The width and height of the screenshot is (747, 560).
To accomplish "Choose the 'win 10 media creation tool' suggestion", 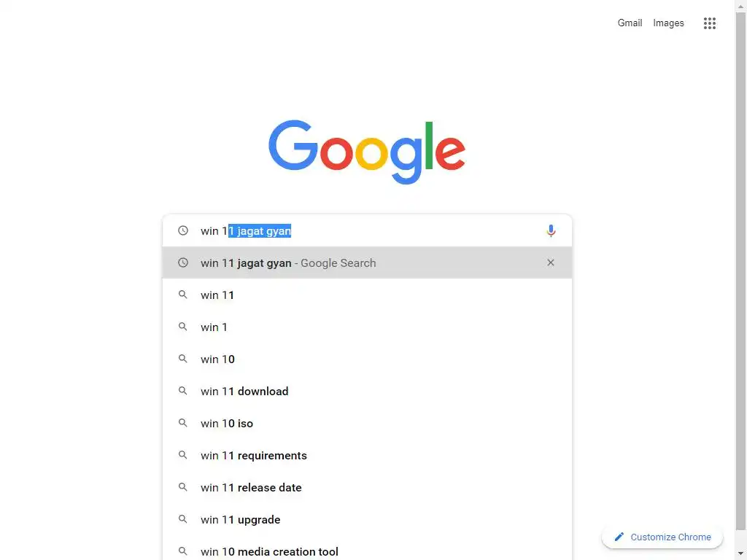I will tap(269, 551).
